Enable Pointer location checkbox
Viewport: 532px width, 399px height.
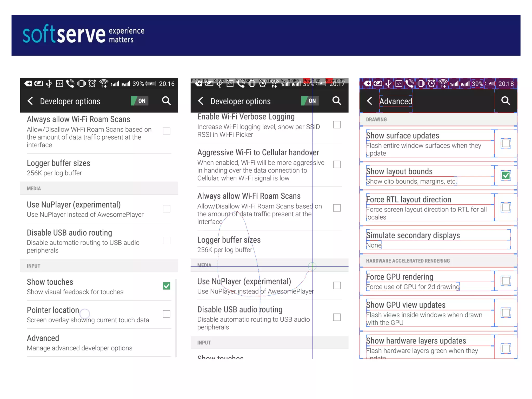(x=167, y=314)
